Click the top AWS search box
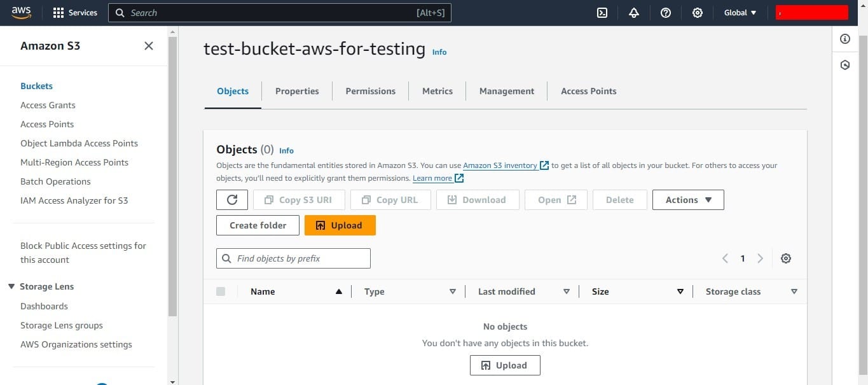The height and width of the screenshot is (385, 868). coord(280,13)
